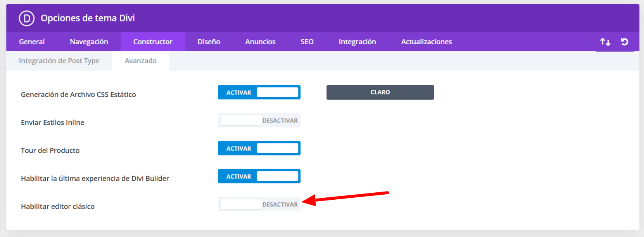Click the Divi logo icon
Screen dimensions: 644x237
[x=27, y=18]
